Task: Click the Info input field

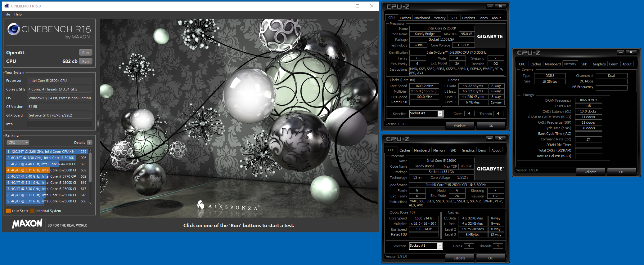Action: tap(60, 124)
